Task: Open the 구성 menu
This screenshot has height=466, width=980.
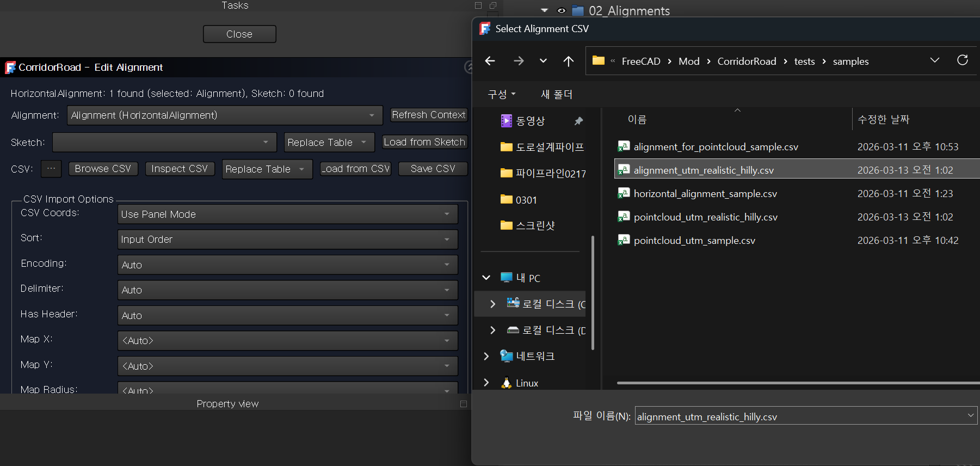Action: point(501,94)
